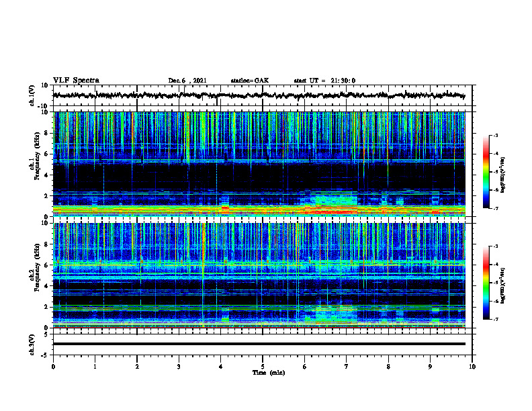Click the ch.1 colorbar "log(PSD)" unit label

[503, 175]
